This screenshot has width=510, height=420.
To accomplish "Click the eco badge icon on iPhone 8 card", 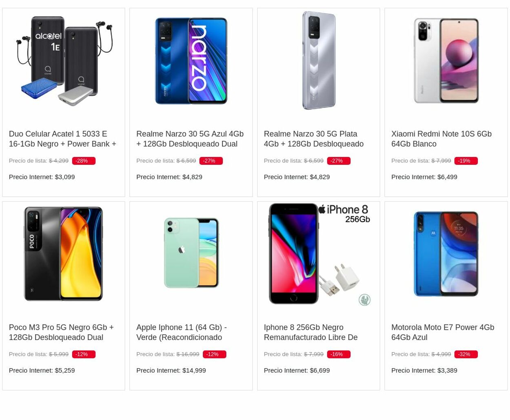I will pos(364,299).
